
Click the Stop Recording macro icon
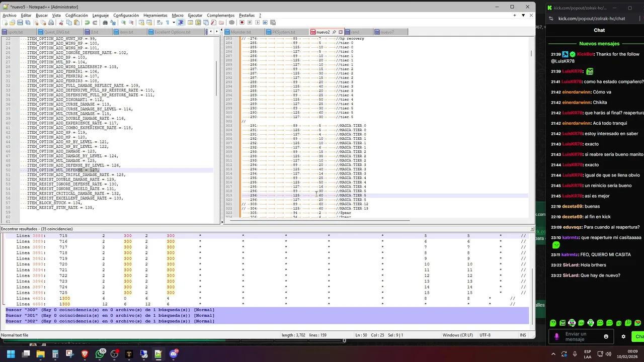[250, 22]
